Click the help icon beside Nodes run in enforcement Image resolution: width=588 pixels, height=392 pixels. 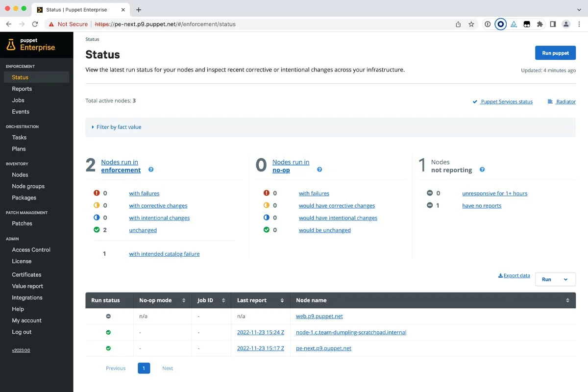151,170
